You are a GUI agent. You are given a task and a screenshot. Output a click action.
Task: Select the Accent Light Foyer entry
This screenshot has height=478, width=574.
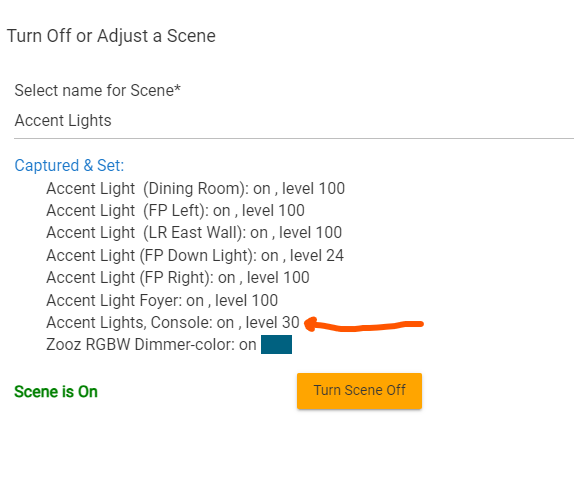[162, 300]
